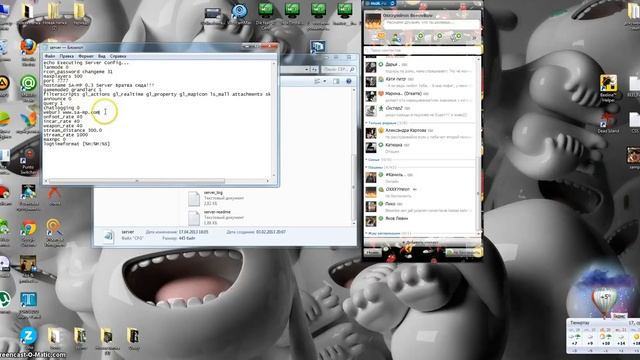The width and height of the screenshot is (640, 360).
Task: Open the Правка menu in Notepad
Action: pos(67,56)
